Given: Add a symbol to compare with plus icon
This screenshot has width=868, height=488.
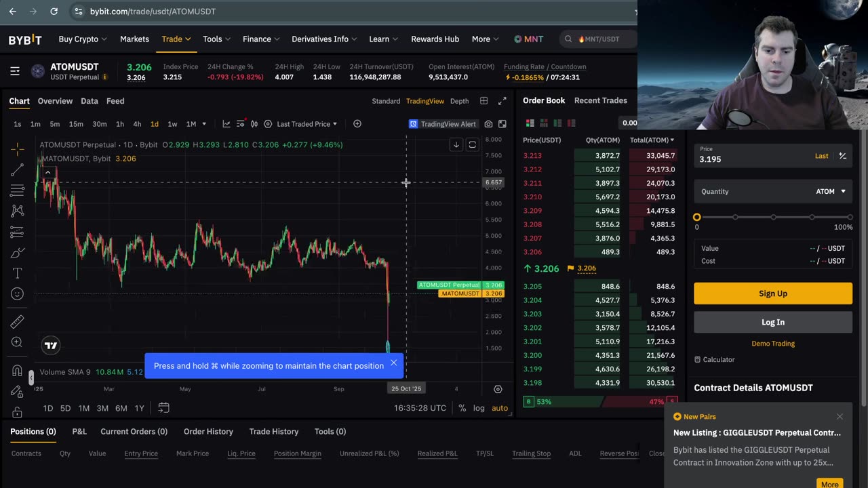Looking at the screenshot, I should click(x=357, y=123).
